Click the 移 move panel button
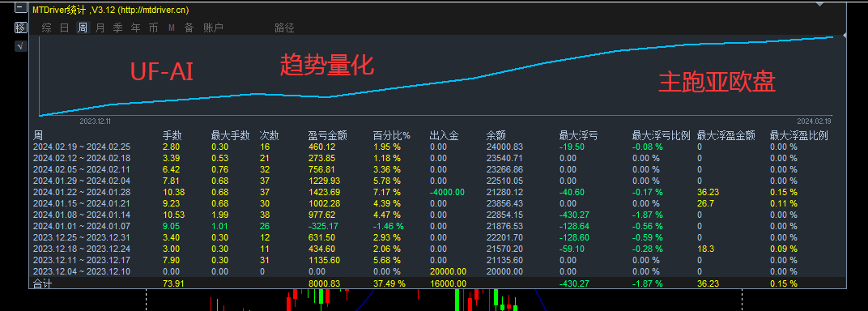 [x=20, y=28]
